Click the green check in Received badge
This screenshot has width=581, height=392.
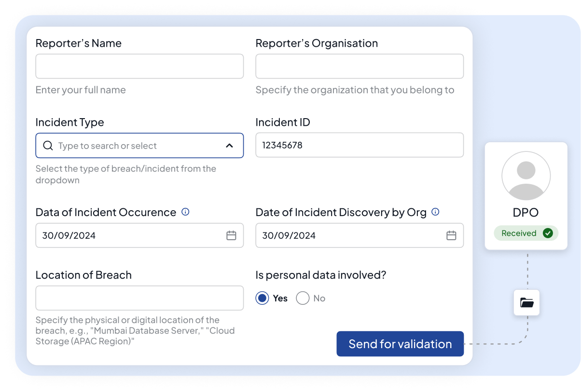pos(548,233)
